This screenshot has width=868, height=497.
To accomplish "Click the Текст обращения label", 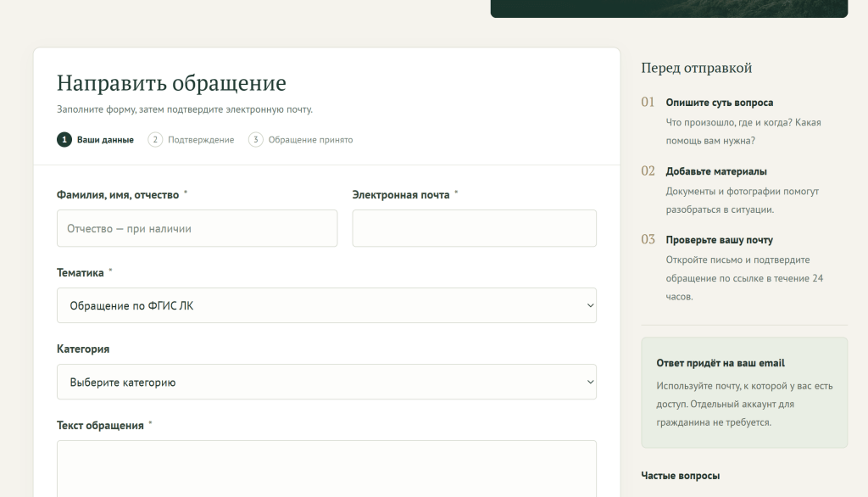I will (x=100, y=426).
